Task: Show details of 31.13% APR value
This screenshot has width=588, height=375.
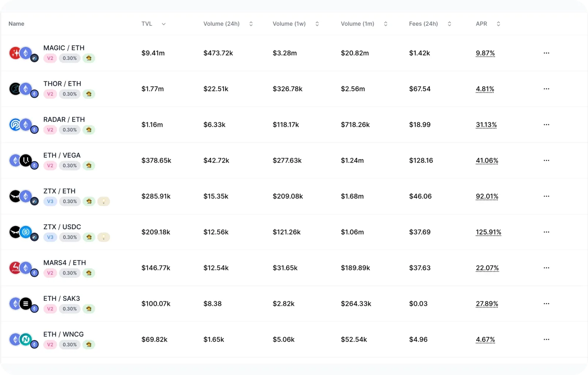Action: click(x=486, y=125)
